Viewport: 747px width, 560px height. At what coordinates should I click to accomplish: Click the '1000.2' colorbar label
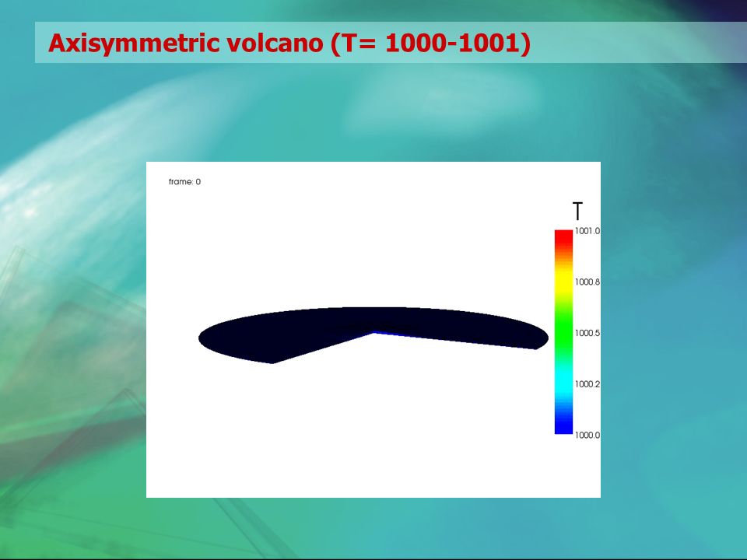(587, 383)
